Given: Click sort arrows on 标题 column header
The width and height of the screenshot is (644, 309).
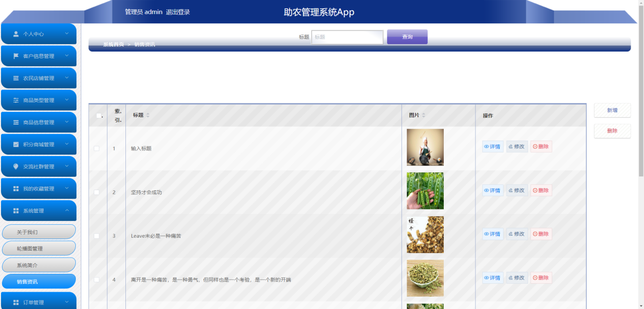Looking at the screenshot, I should click(148, 115).
